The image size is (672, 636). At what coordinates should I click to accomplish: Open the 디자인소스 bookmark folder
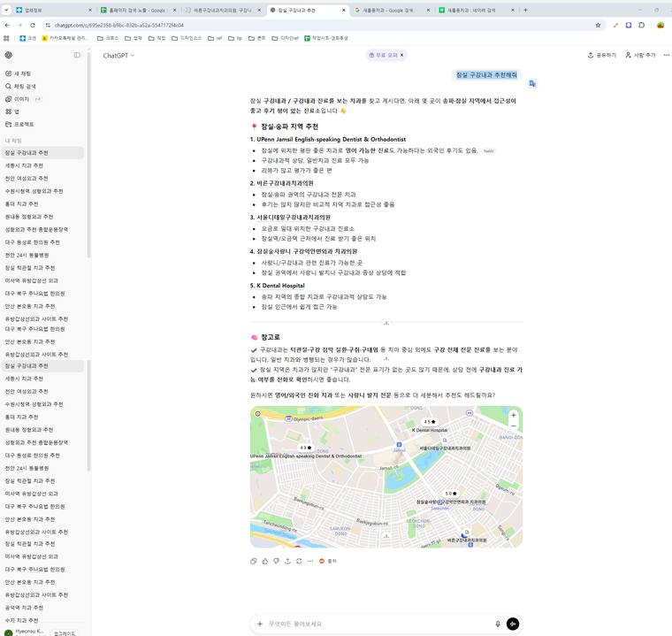click(x=187, y=38)
